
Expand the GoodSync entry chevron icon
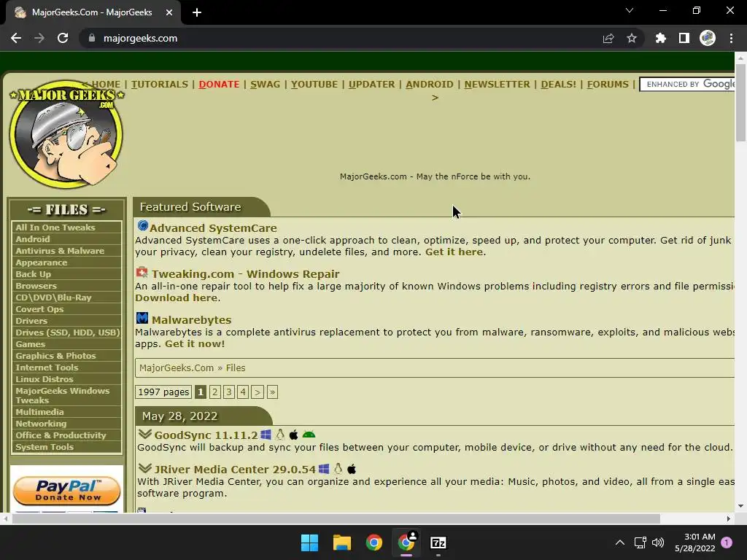(145, 434)
